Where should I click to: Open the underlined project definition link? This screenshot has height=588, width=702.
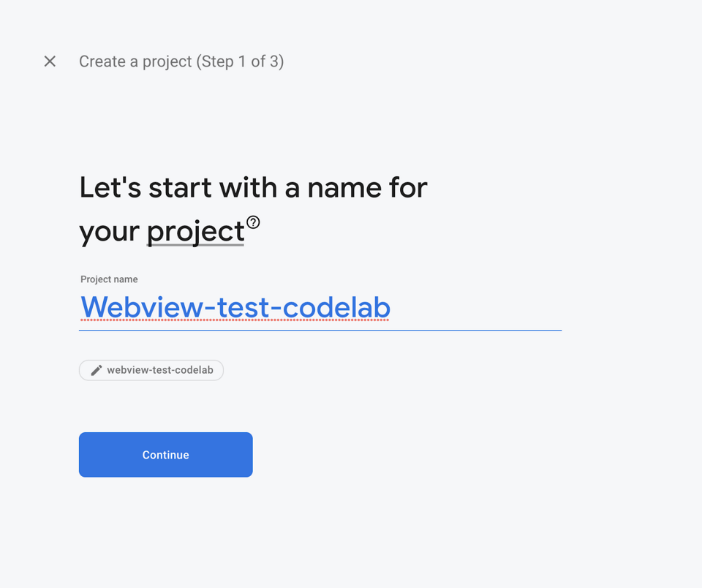click(195, 231)
